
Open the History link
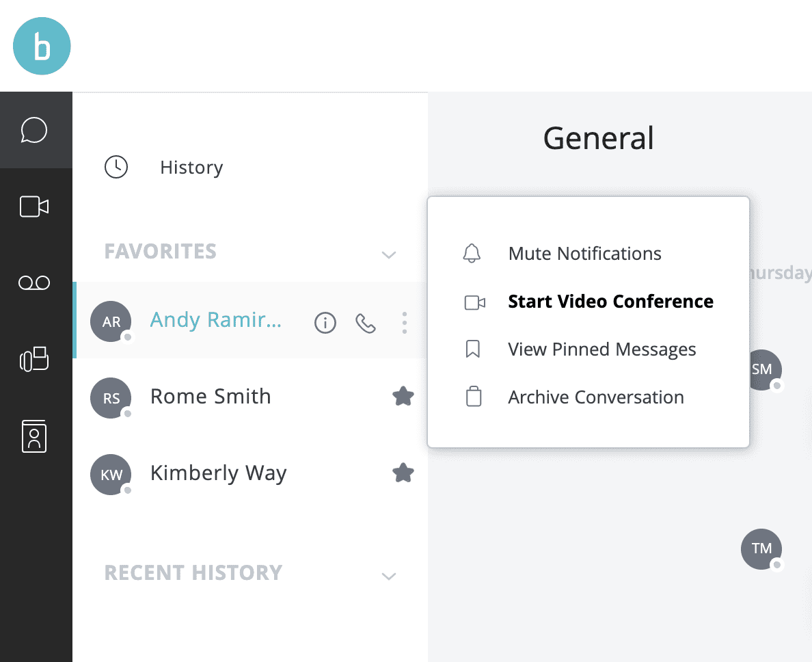191,168
